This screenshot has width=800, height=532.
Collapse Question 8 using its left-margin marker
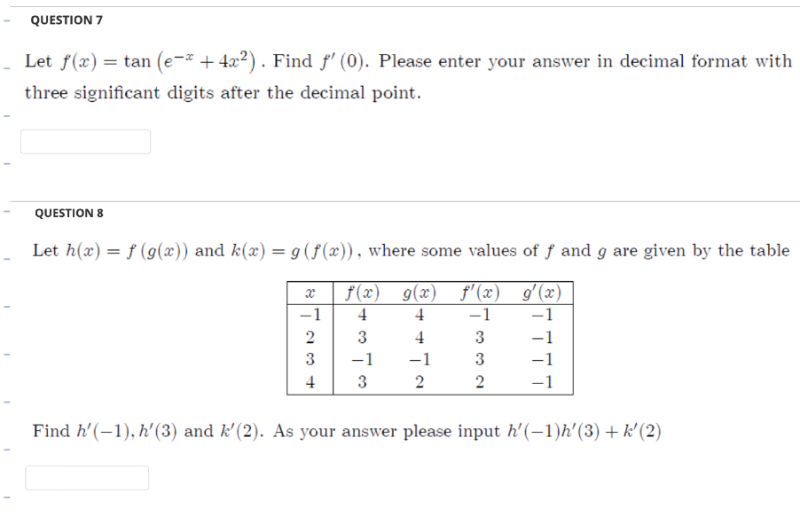pyautogui.click(x=7, y=211)
